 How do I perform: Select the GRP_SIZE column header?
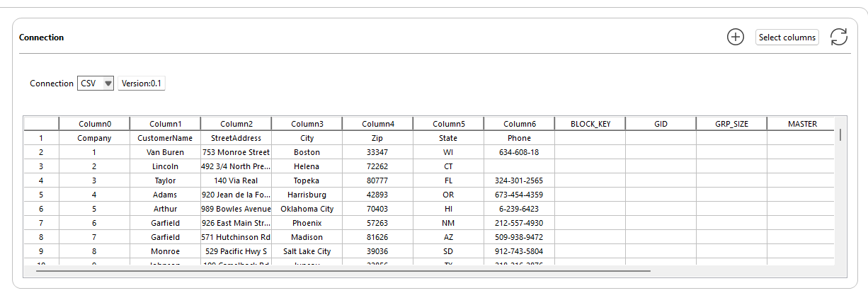731,124
